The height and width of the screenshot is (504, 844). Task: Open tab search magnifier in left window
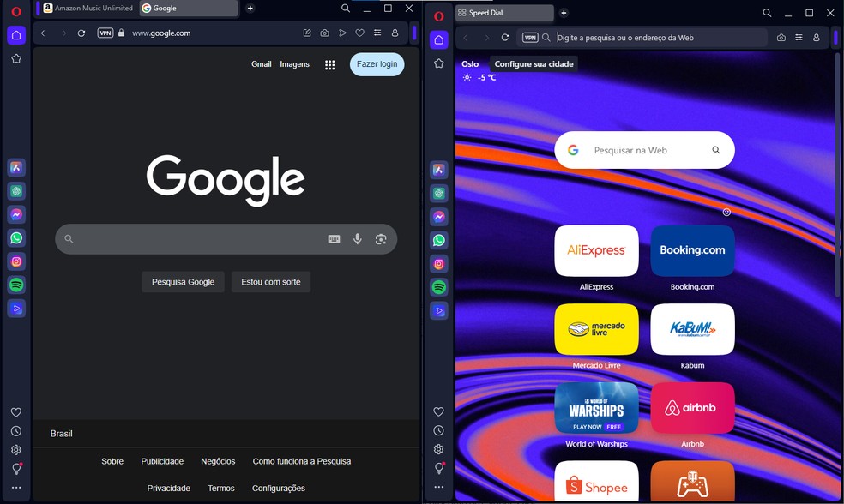pyautogui.click(x=346, y=8)
